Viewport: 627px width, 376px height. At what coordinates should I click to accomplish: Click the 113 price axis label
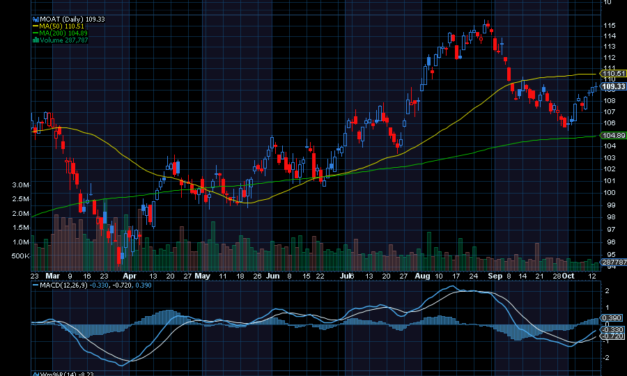609,47
